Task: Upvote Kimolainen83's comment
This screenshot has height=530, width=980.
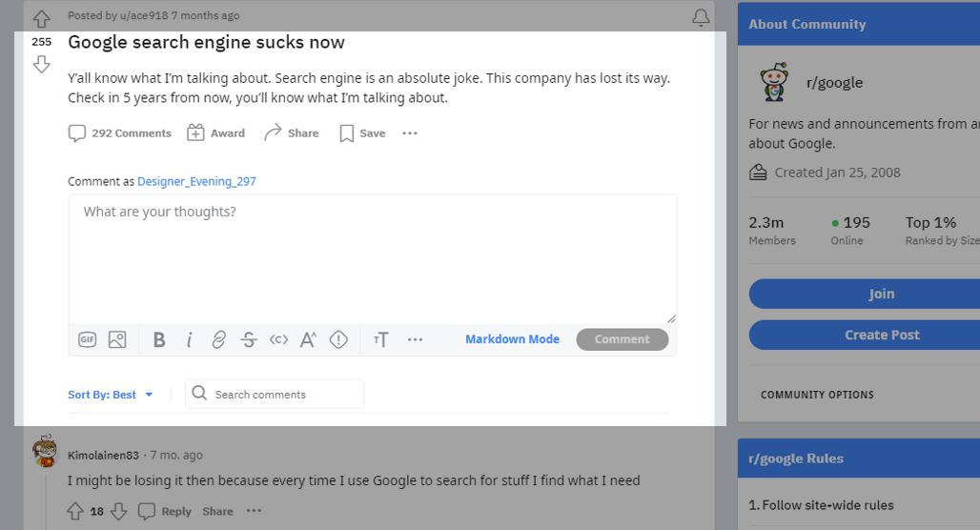Action: (75, 511)
